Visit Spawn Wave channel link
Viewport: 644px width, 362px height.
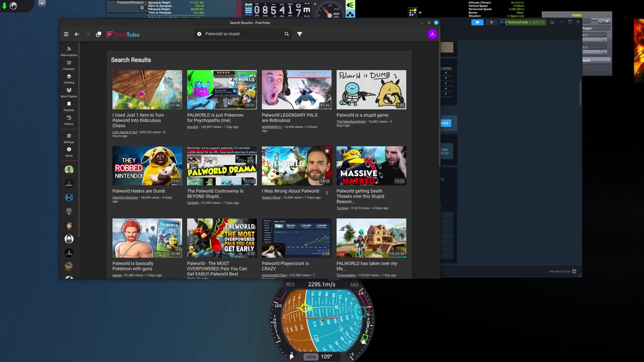271,198
